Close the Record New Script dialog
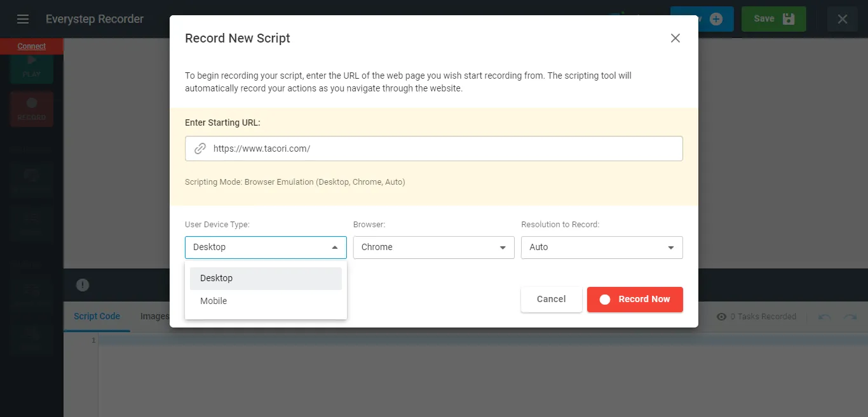 click(675, 38)
